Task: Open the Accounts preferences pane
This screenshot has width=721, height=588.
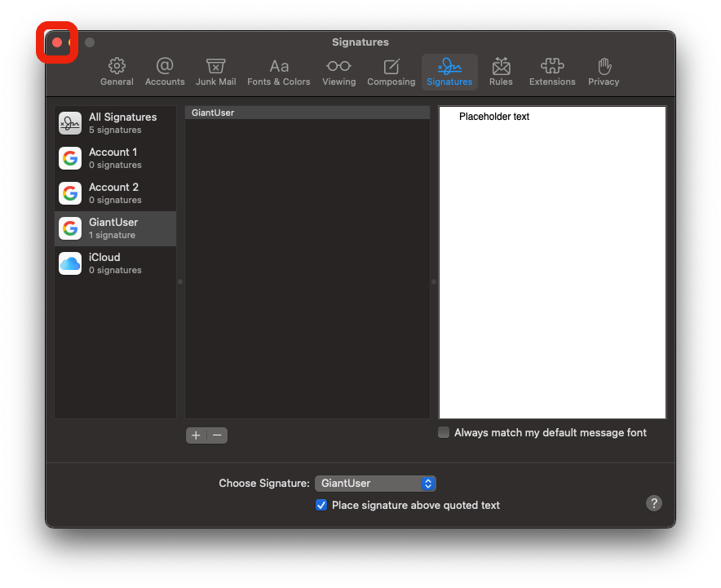Action: coord(165,72)
